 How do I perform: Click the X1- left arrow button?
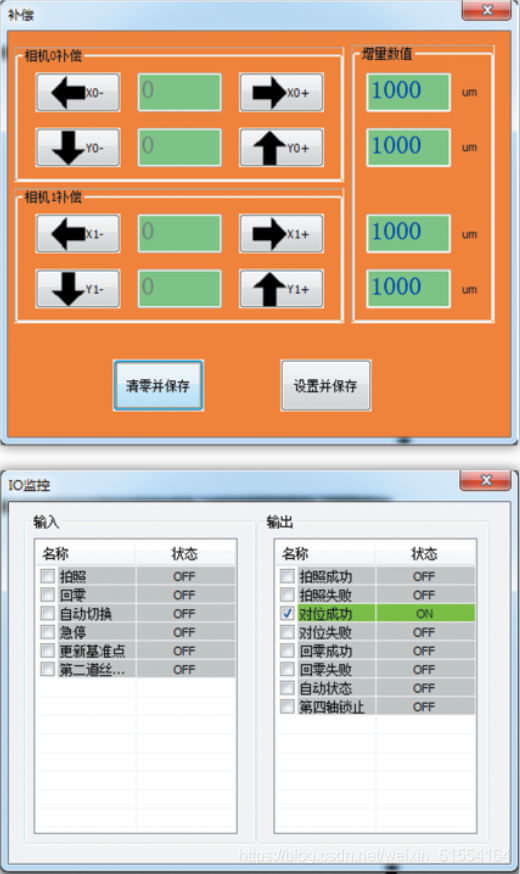pos(78,234)
